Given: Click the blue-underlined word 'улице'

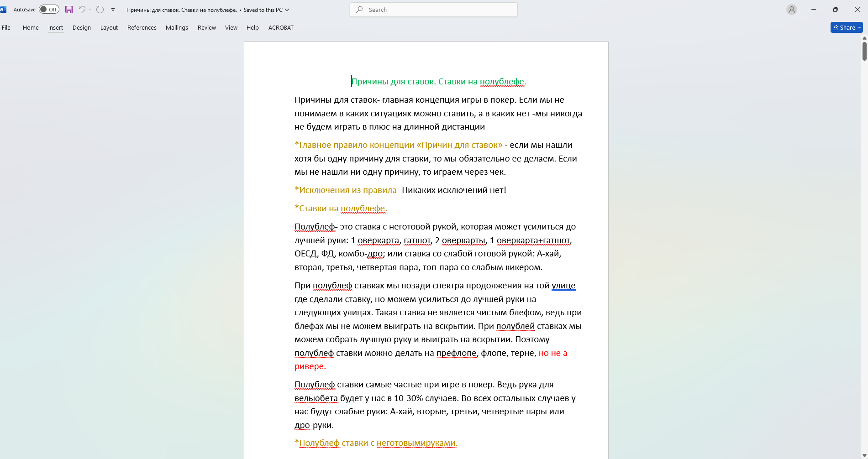Looking at the screenshot, I should coord(563,286).
